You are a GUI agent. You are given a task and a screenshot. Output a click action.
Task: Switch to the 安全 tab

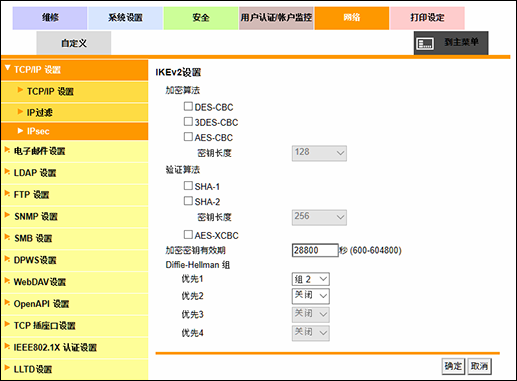201,18
